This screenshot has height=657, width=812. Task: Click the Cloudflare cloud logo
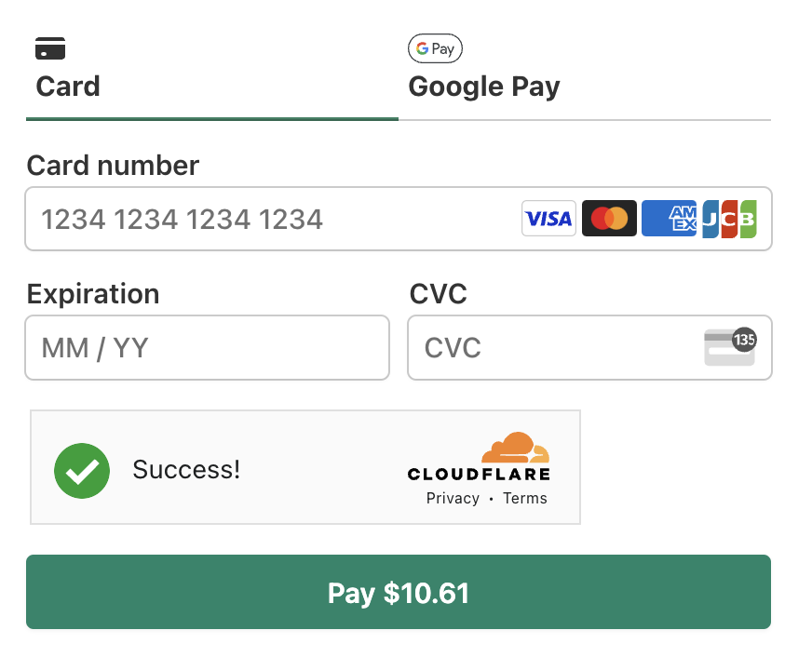515,447
